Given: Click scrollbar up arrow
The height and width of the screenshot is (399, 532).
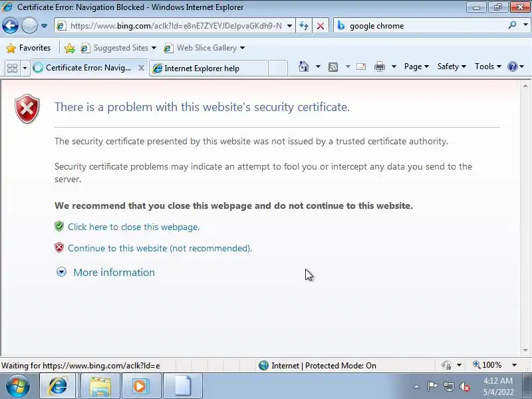Looking at the screenshot, I should pyautogui.click(x=525, y=86).
